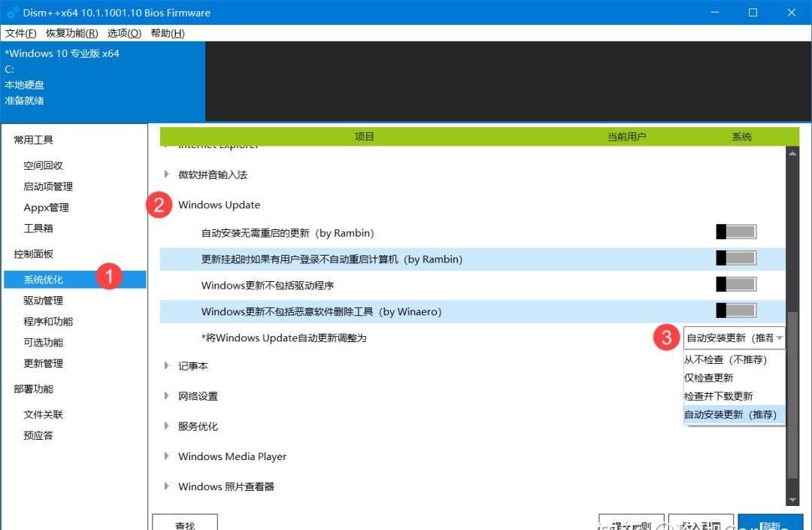Toggle 自动安装无需重启的更新 switch
The width and height of the screenshot is (812, 530).
(x=736, y=232)
